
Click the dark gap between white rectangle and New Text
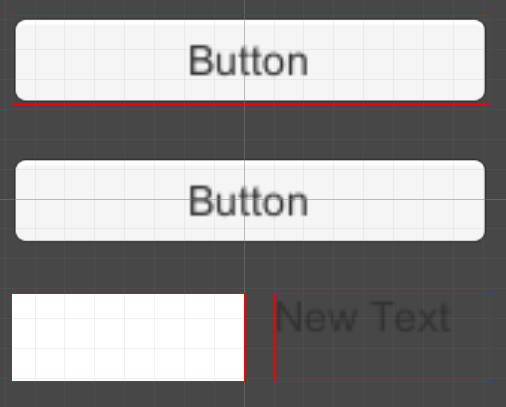coord(259,337)
